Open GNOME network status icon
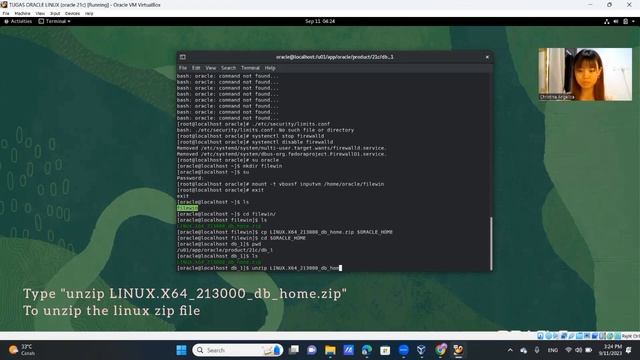The image size is (640, 360). [607, 21]
